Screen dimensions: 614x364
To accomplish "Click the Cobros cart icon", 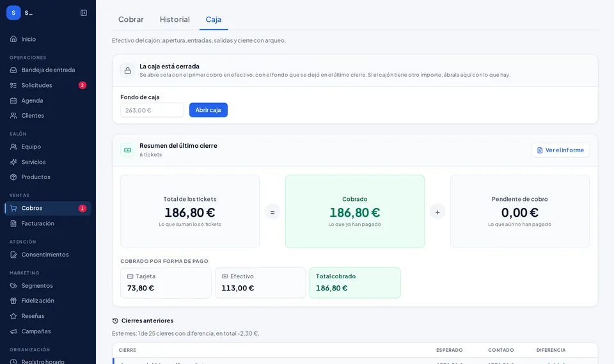I will (13, 208).
